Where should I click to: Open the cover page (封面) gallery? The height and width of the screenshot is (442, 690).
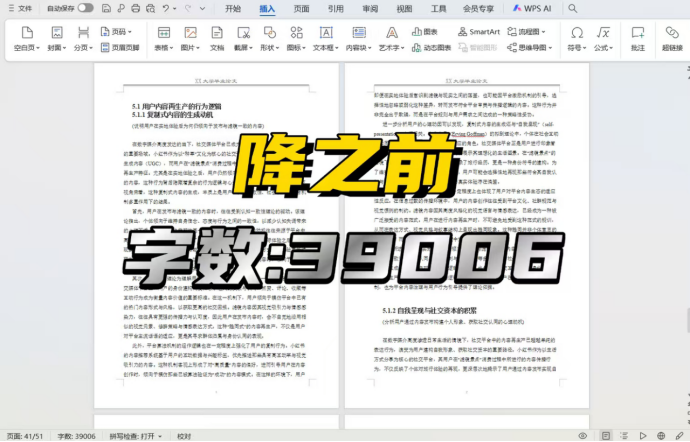56,38
